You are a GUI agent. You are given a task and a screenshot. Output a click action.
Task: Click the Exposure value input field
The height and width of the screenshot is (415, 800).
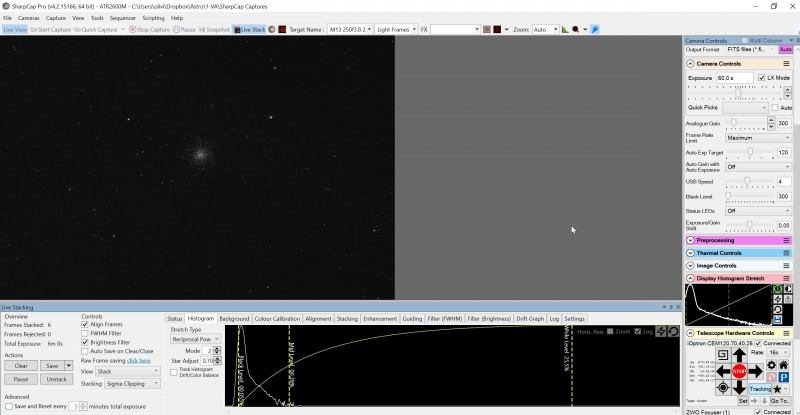734,78
